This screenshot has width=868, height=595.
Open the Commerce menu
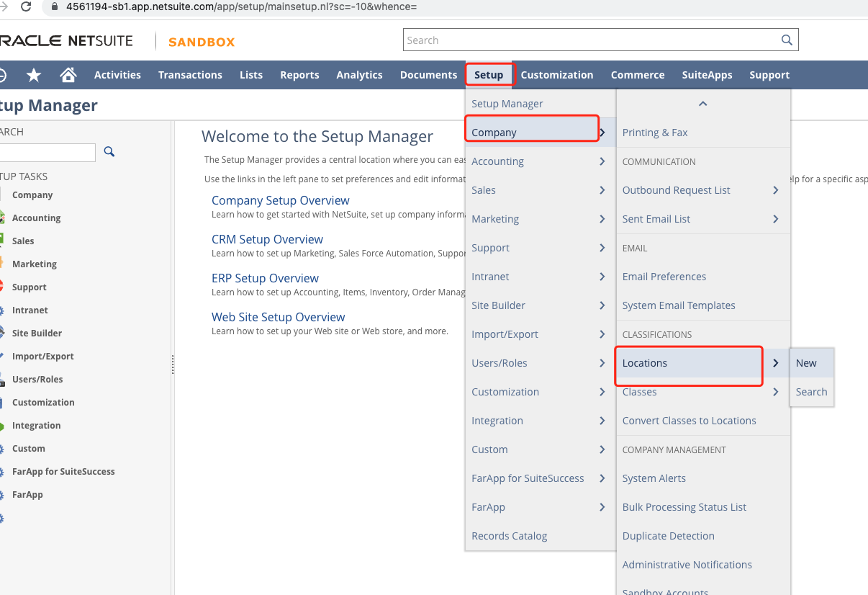pyautogui.click(x=638, y=75)
